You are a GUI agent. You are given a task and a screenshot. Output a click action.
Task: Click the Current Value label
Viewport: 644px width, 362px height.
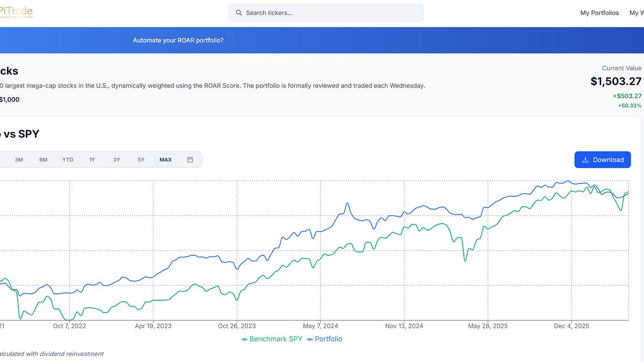click(621, 68)
